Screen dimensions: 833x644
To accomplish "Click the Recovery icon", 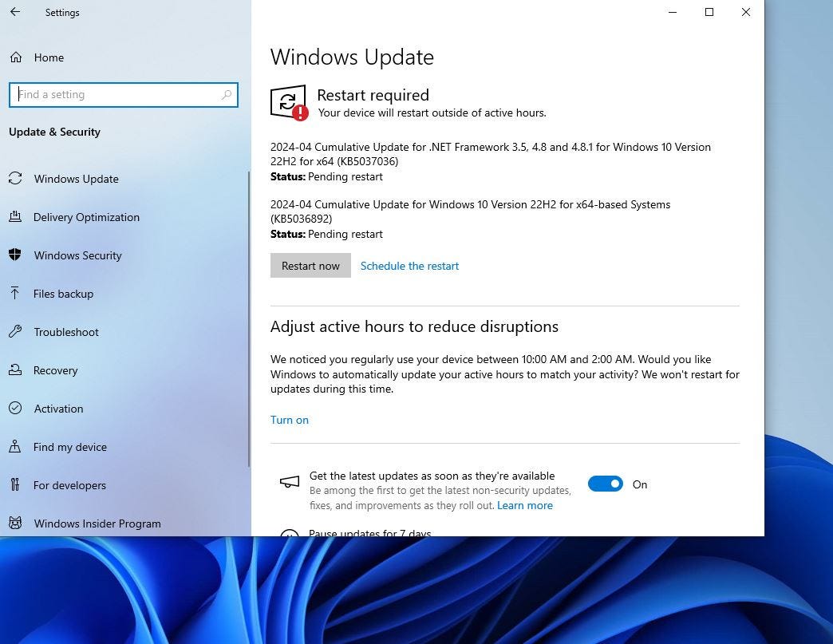I will point(15,369).
